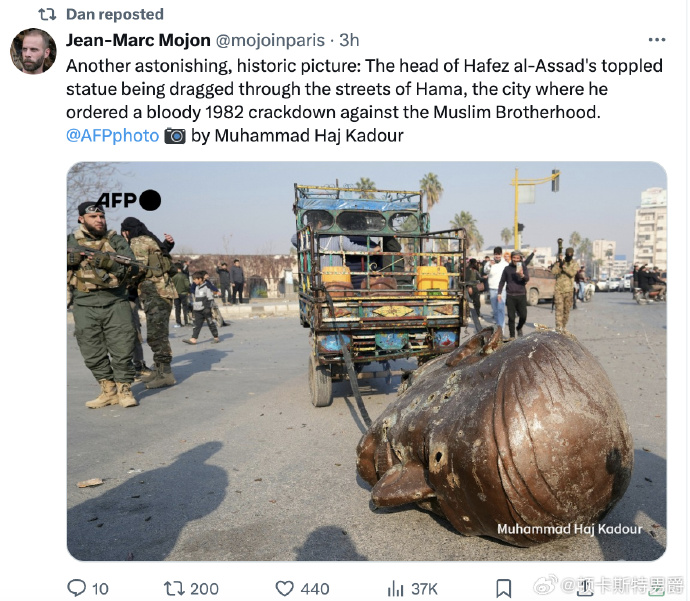Click the share upload icon
The height and width of the screenshot is (601, 690).
584,588
